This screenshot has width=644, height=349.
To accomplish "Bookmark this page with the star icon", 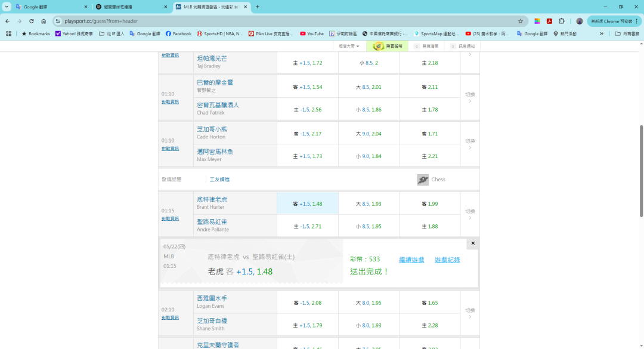I will (521, 21).
